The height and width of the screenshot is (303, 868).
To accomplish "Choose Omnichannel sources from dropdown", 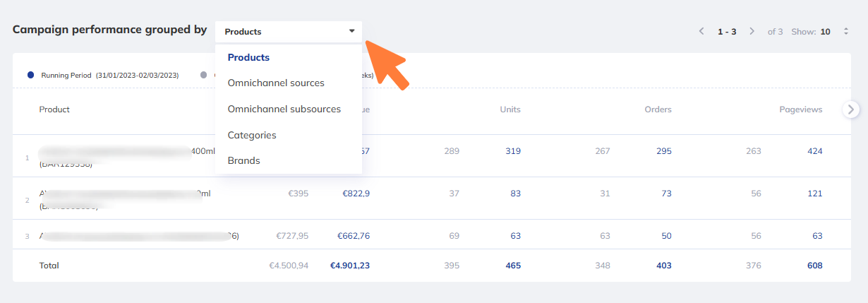I will pyautogui.click(x=276, y=83).
